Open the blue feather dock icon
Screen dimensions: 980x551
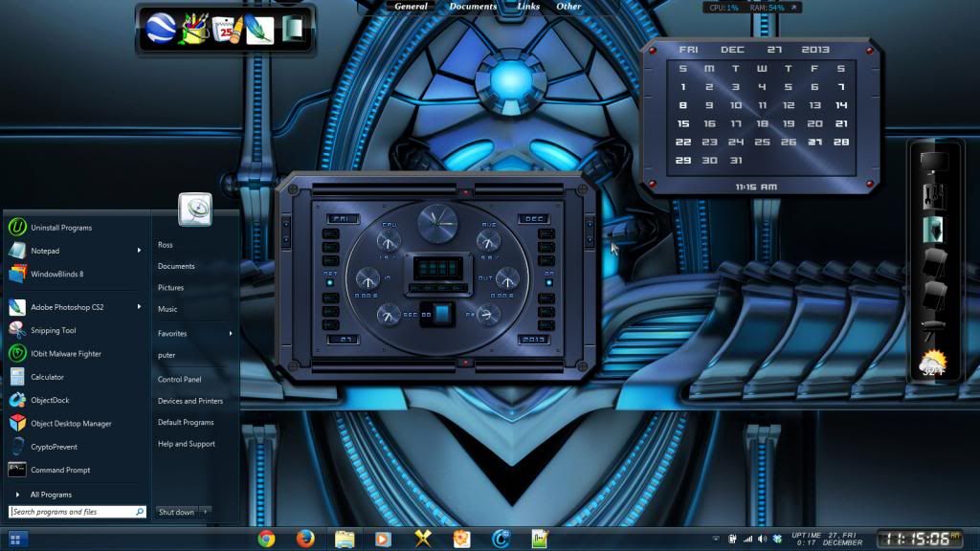[x=259, y=30]
